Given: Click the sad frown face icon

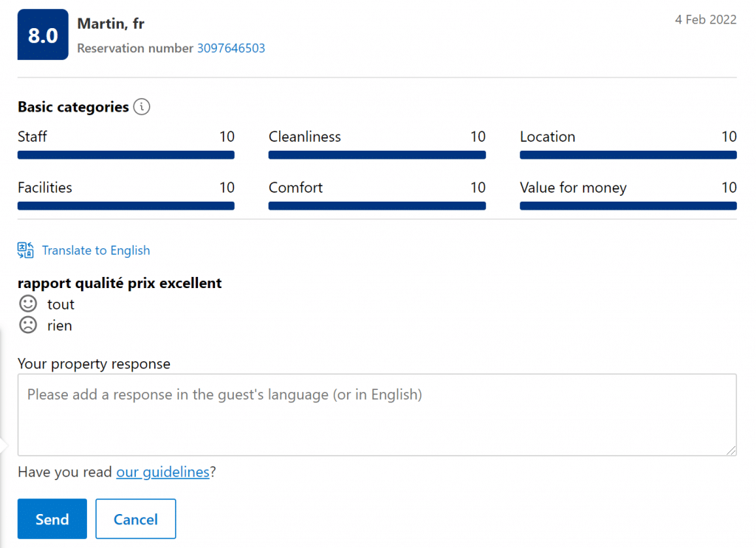Looking at the screenshot, I should pyautogui.click(x=28, y=325).
